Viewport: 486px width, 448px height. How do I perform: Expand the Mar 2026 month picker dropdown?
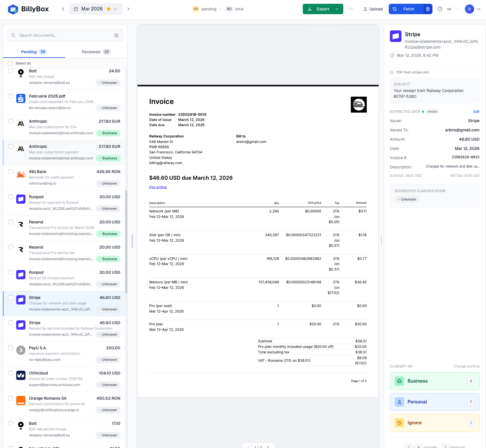pyautogui.click(x=115, y=9)
